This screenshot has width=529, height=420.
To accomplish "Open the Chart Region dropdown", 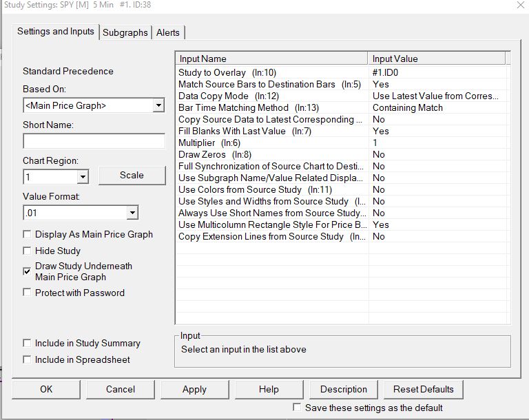I will click(x=83, y=177).
